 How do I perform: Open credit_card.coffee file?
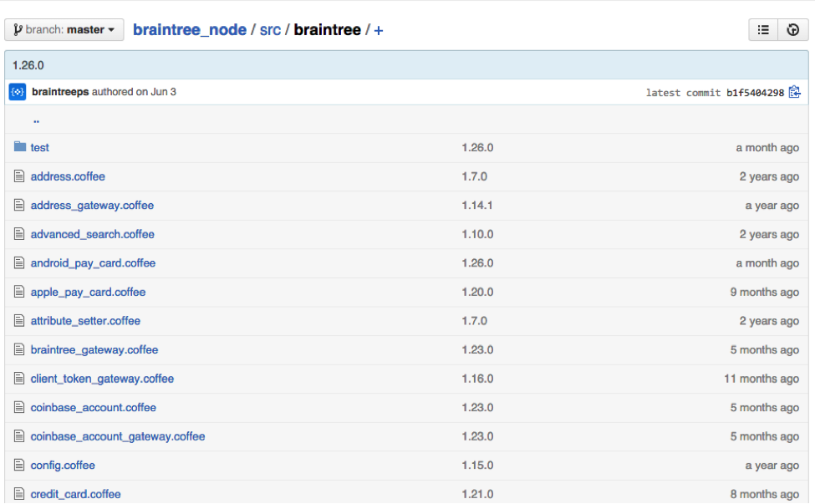(75, 494)
